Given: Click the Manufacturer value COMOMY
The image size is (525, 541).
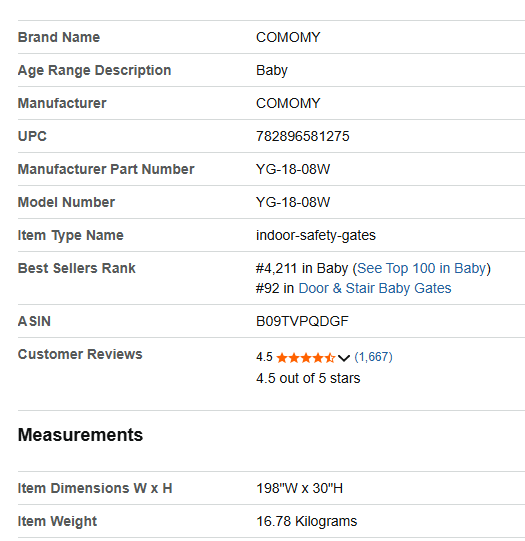Looking at the screenshot, I should (288, 103).
